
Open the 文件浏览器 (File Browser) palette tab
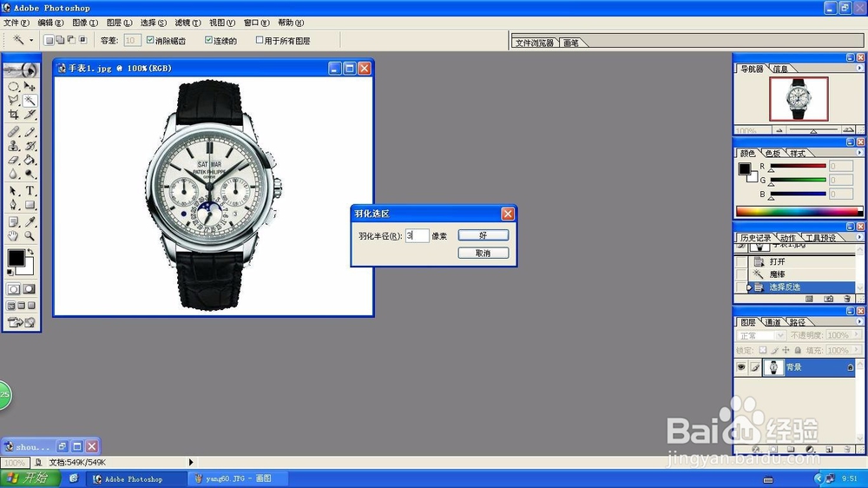(535, 43)
